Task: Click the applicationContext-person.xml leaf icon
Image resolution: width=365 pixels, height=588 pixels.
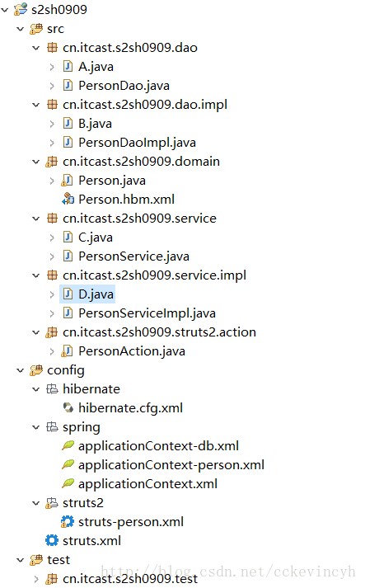Action: [x=68, y=464]
